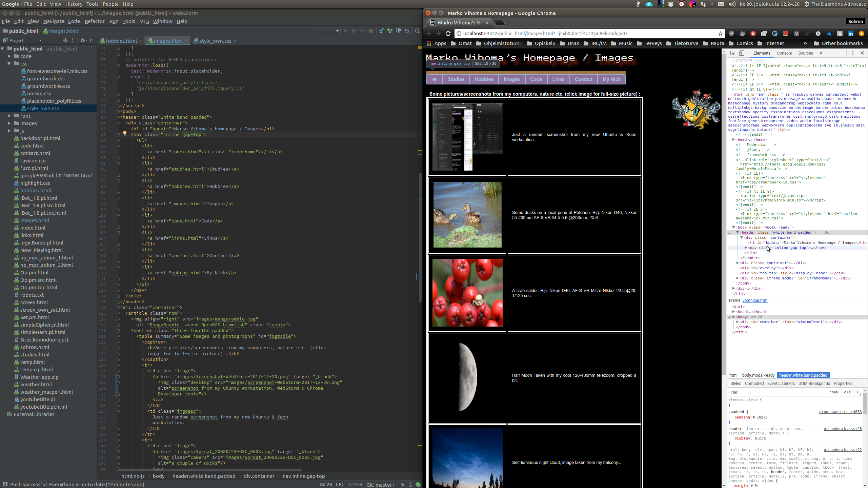Open the Computed tab in DevTools
The image size is (868, 488).
pyautogui.click(x=754, y=384)
